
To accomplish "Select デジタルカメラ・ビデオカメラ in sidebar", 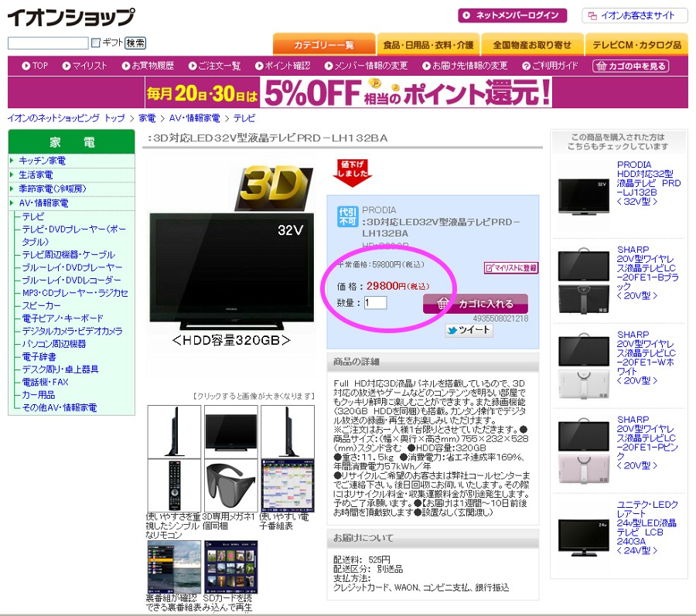I will point(73,332).
